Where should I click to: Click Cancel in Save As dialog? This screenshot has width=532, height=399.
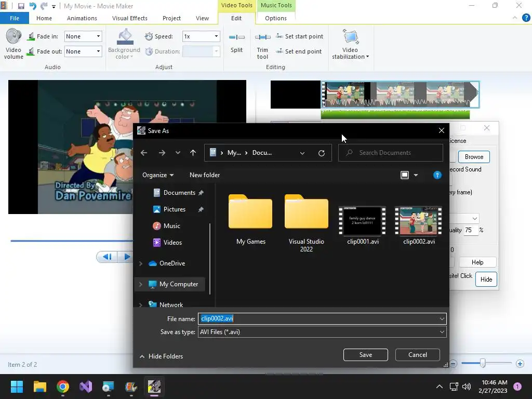[x=418, y=355]
